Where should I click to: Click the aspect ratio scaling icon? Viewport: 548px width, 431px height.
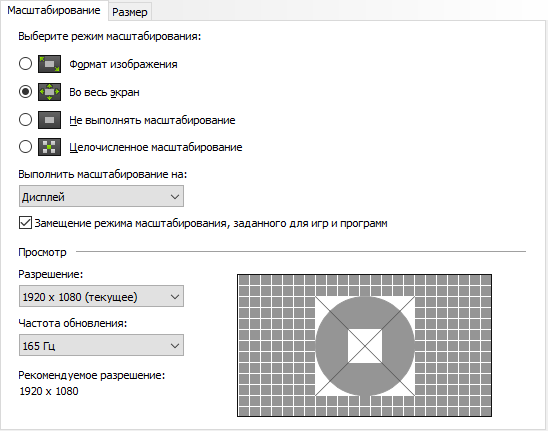49,64
